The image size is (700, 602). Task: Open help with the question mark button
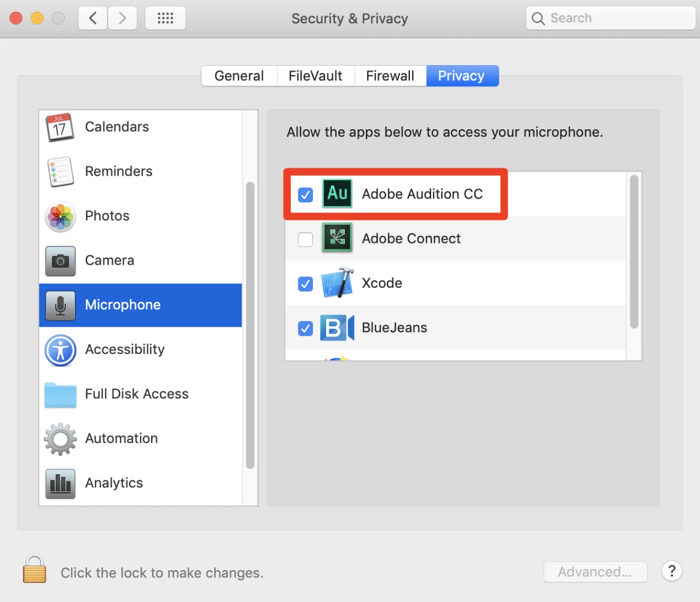coord(672,571)
